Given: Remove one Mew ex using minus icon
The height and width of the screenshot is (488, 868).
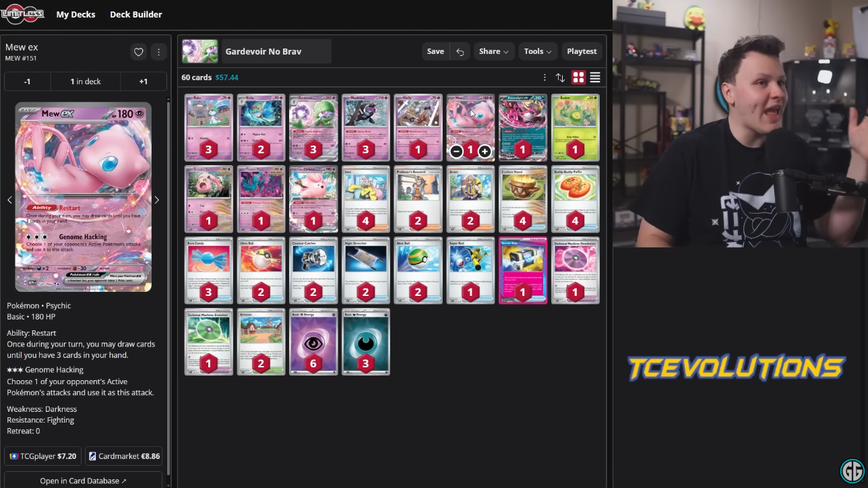Looking at the screenshot, I should point(456,151).
